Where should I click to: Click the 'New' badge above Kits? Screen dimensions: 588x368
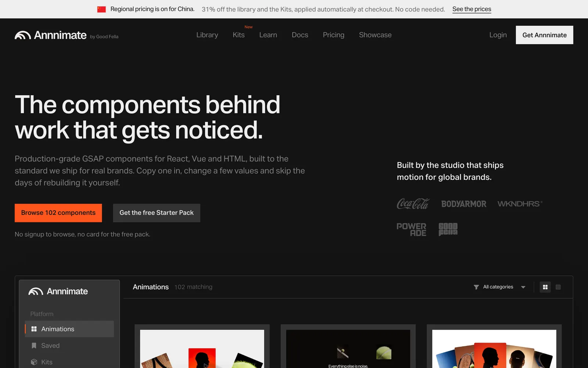click(x=249, y=27)
